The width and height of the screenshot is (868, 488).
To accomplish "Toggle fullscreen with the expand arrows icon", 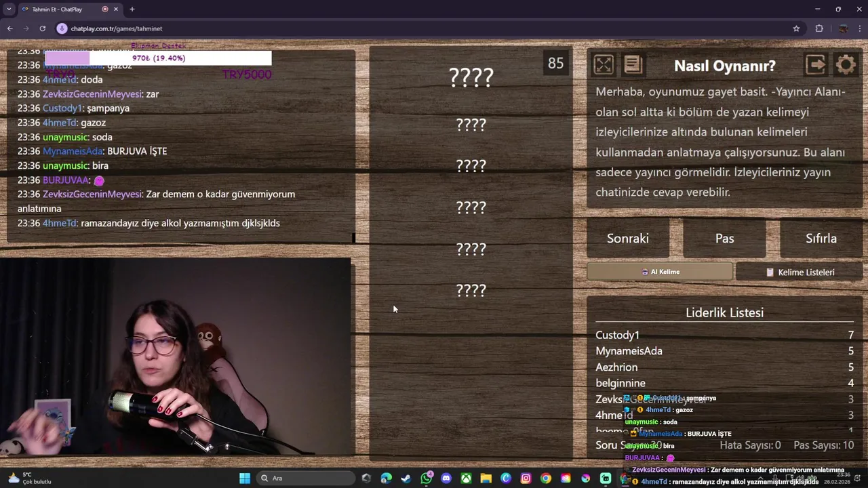I will pyautogui.click(x=603, y=64).
